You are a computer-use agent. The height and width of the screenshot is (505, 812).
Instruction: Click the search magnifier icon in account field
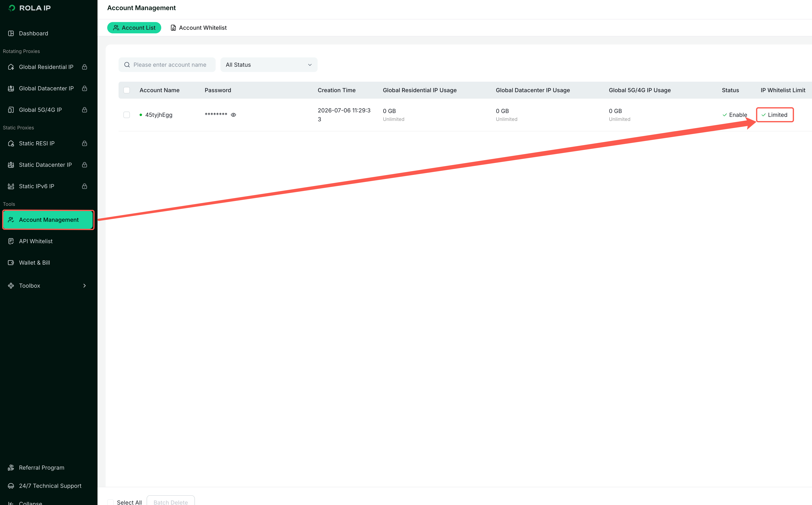127,65
